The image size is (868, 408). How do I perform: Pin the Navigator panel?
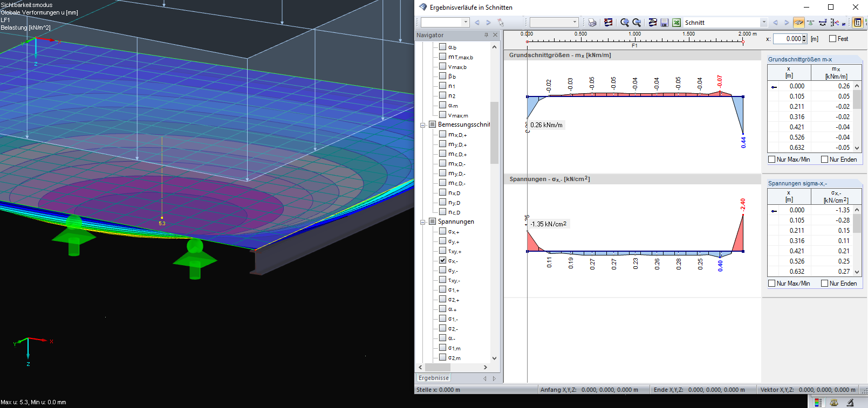coord(486,35)
